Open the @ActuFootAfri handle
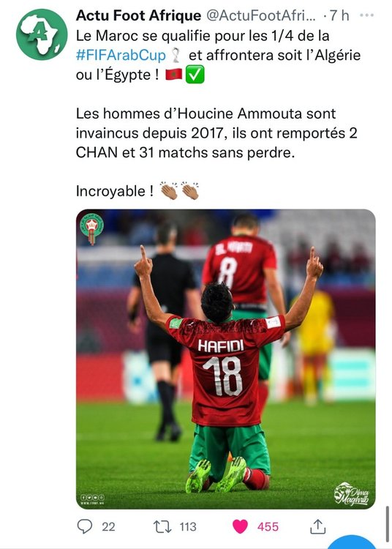This screenshot has width=392, height=549. (261, 15)
